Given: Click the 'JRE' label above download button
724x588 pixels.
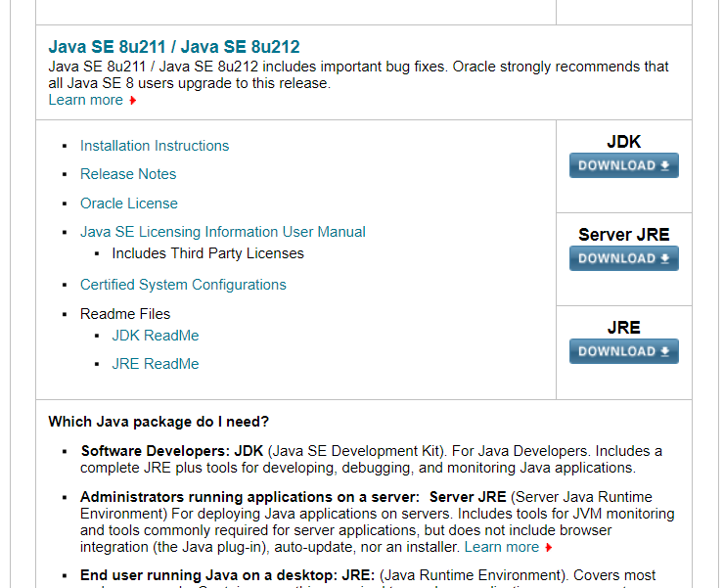Looking at the screenshot, I should click(624, 328).
